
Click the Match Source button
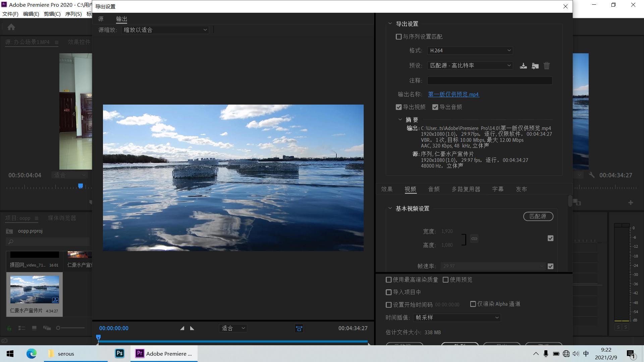pyautogui.click(x=538, y=217)
